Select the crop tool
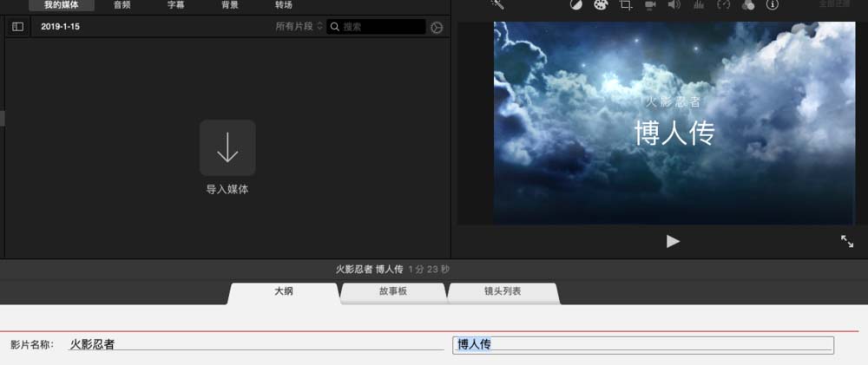Screen dimensions: 868x365 (x=626, y=4)
